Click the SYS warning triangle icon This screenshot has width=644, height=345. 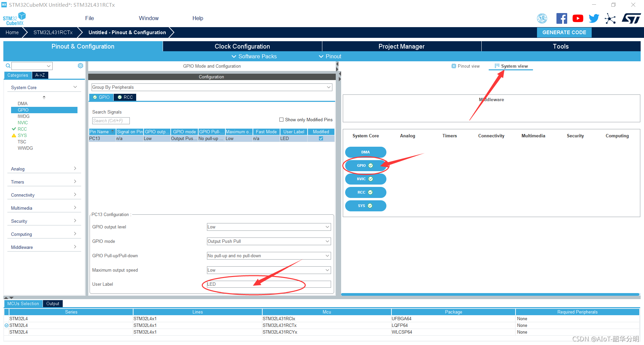coord(14,135)
